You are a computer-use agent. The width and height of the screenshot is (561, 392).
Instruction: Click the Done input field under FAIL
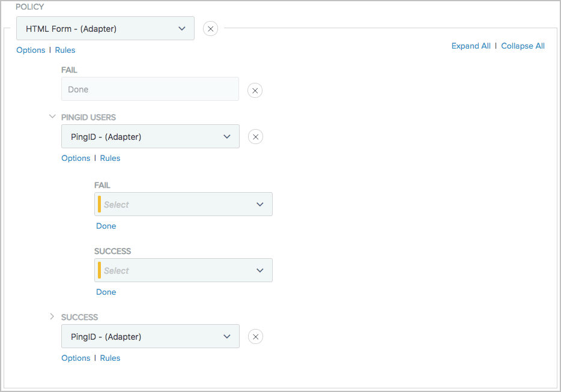(x=150, y=89)
